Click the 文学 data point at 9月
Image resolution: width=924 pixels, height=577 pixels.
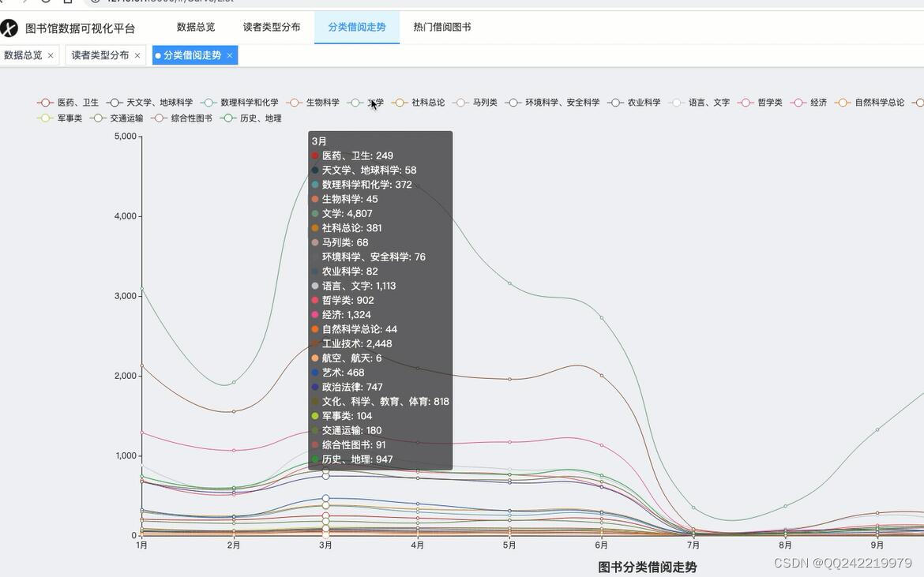877,430
